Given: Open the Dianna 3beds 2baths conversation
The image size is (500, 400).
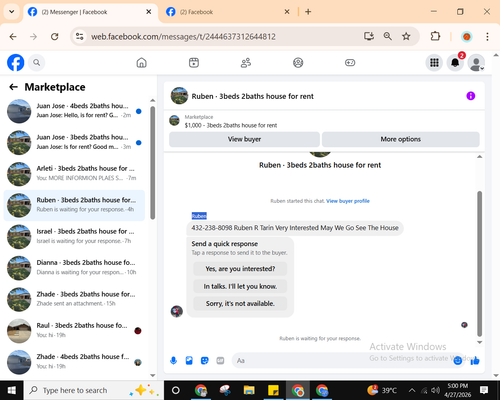Looking at the screenshot, I should click(74, 268).
